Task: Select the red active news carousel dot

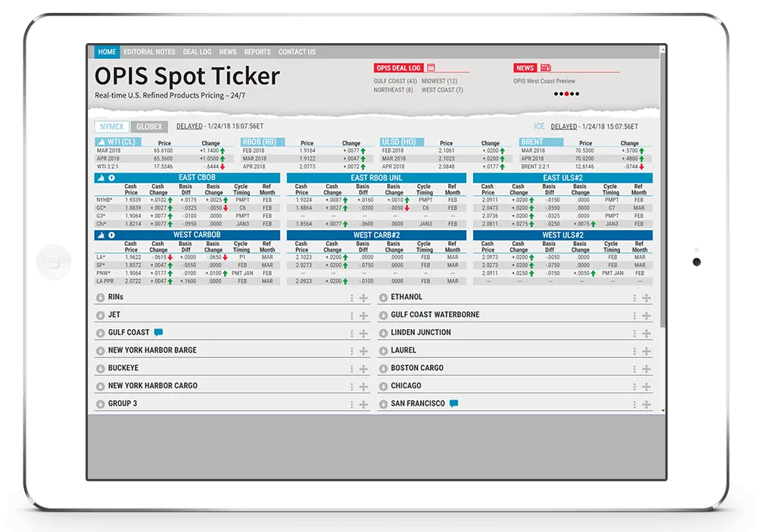Action: point(567,94)
